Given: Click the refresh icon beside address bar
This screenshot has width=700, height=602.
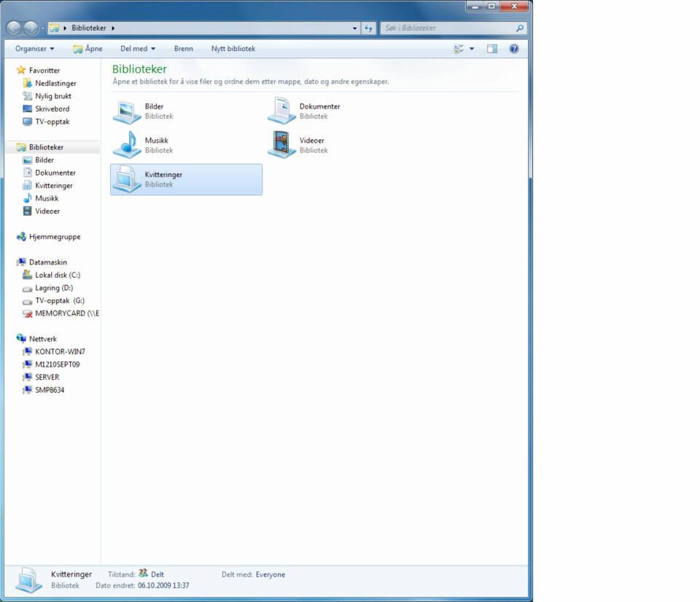Looking at the screenshot, I should [x=368, y=28].
